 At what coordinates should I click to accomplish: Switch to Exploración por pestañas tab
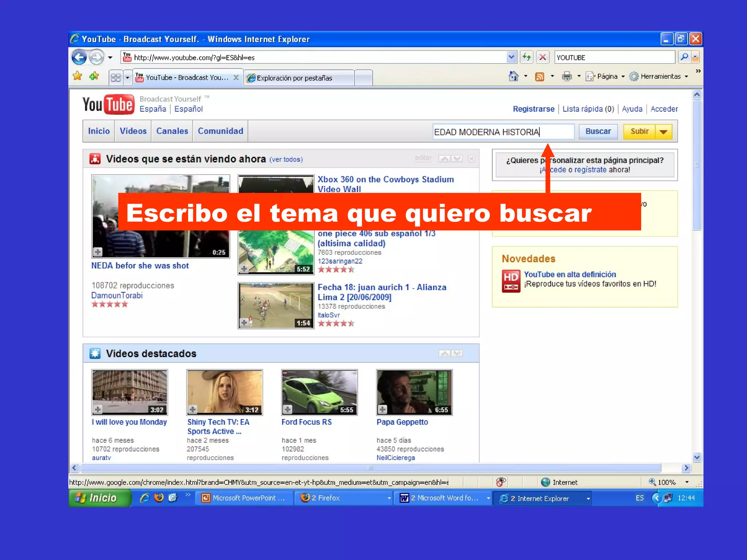coord(299,78)
